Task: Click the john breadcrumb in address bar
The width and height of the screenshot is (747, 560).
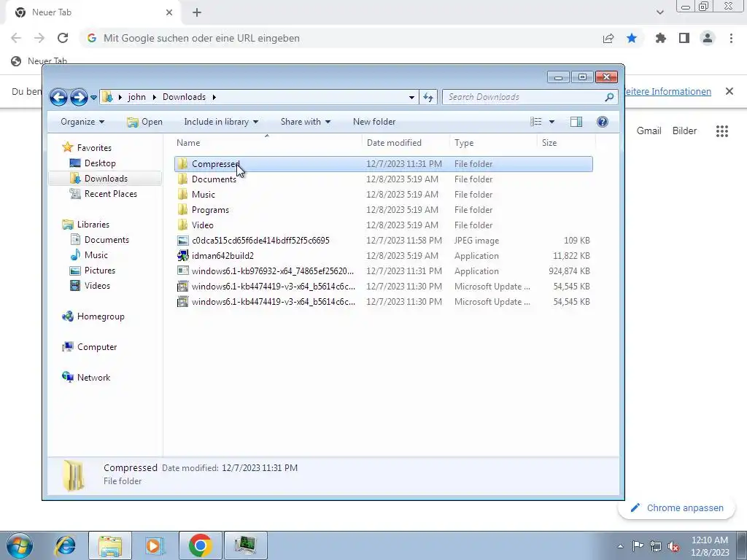Action: click(x=136, y=97)
